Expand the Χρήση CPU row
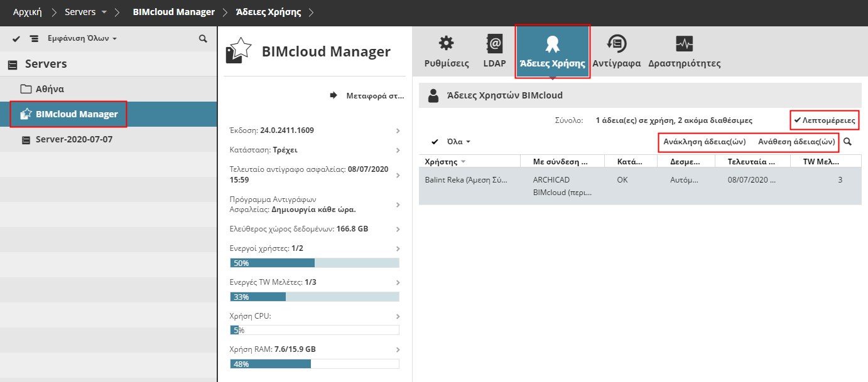 [x=398, y=316]
